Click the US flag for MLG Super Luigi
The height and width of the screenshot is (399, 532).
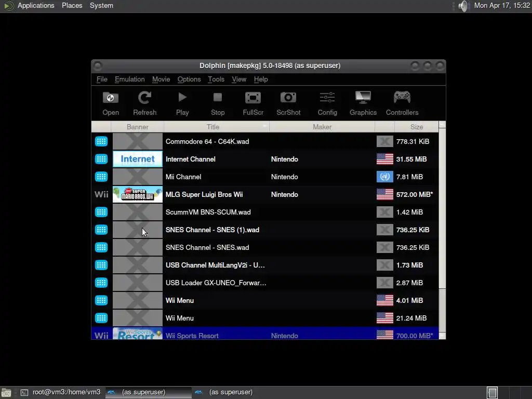[385, 194]
